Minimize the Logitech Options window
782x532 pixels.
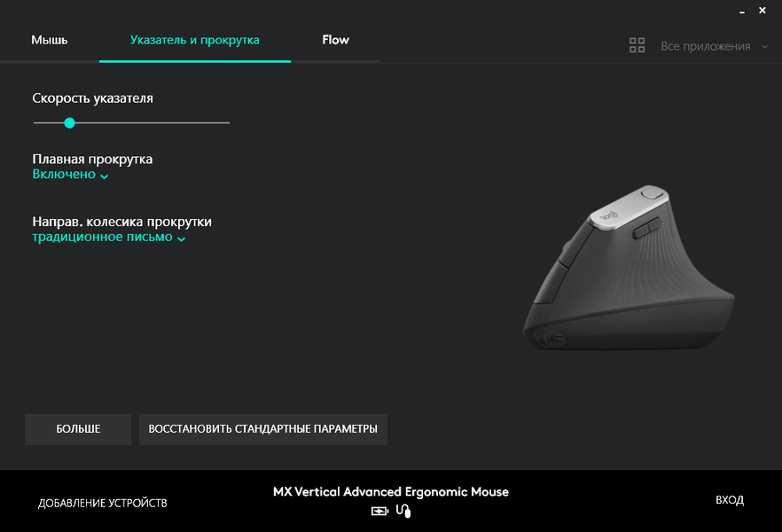pyautogui.click(x=742, y=11)
